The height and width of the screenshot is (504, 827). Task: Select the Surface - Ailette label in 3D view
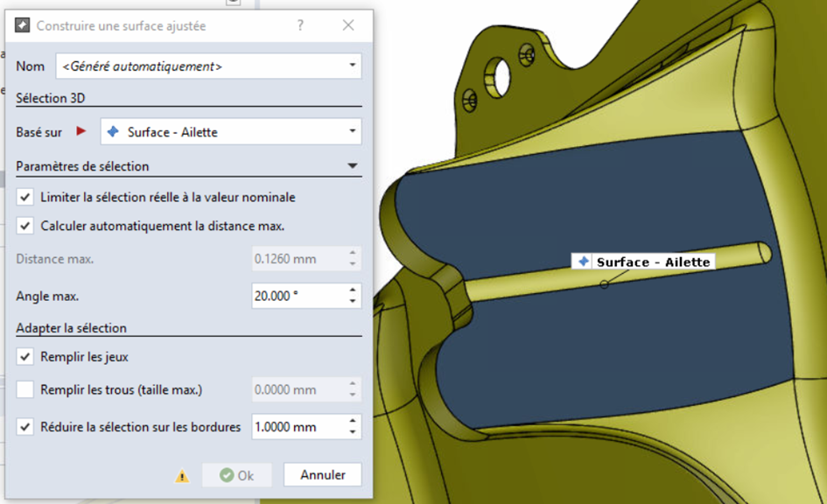[x=643, y=262]
